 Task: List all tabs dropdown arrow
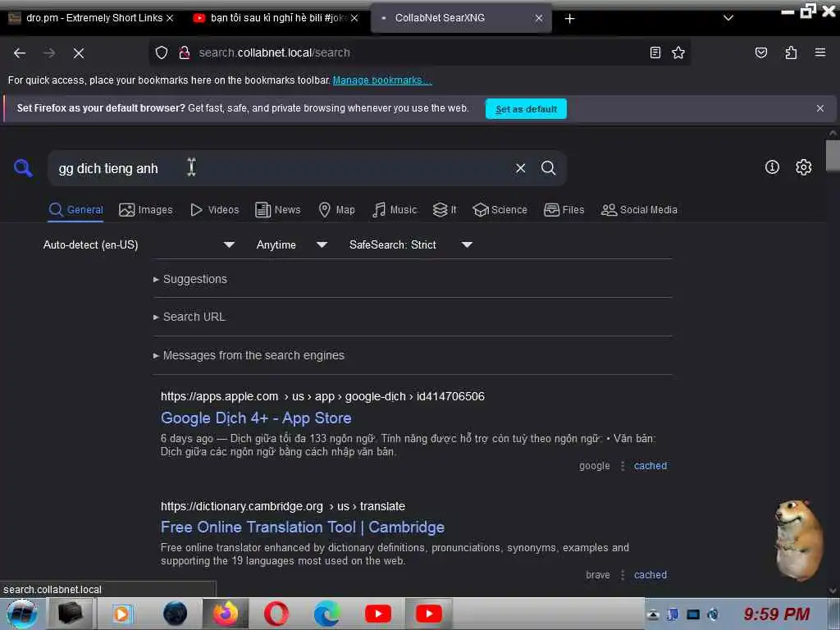point(728,18)
